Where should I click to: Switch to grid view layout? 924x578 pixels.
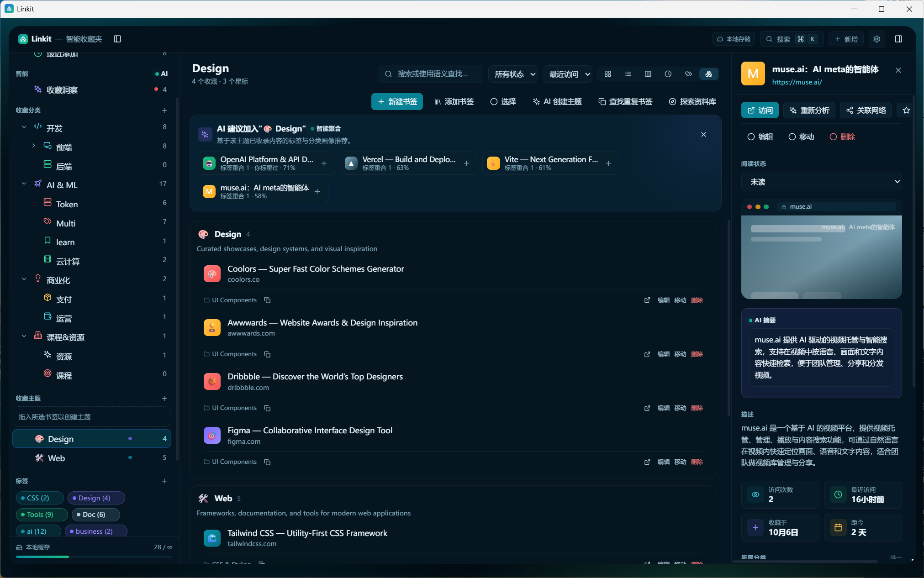pyautogui.click(x=608, y=74)
